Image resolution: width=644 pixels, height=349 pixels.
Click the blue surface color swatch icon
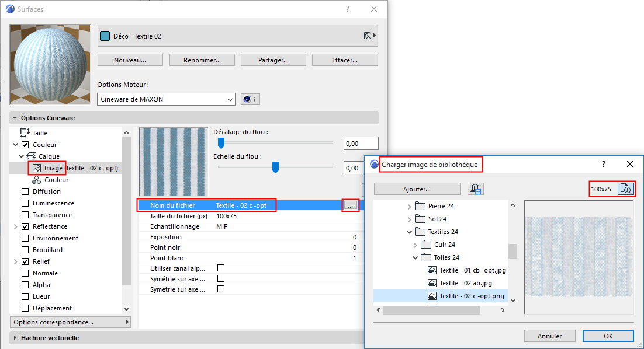(105, 36)
